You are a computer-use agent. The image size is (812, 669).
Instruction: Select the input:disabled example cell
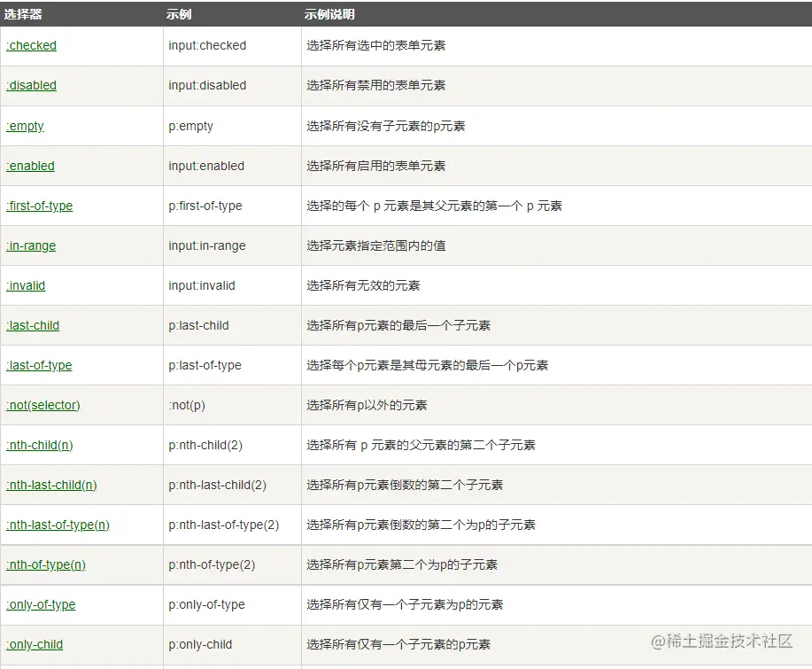coord(233,85)
